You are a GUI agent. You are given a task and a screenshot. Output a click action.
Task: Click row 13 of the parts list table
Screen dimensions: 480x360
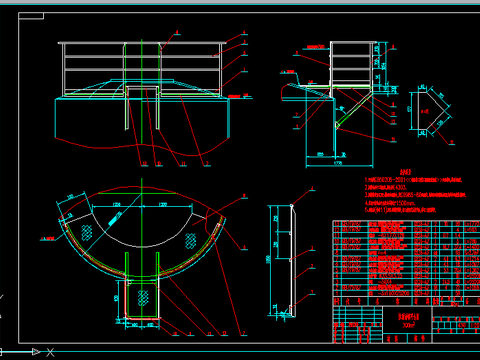pyautogui.click(x=406, y=224)
